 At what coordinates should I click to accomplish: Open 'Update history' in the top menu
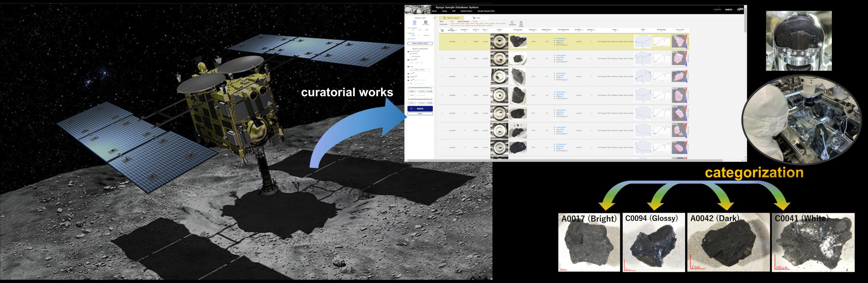(466, 11)
